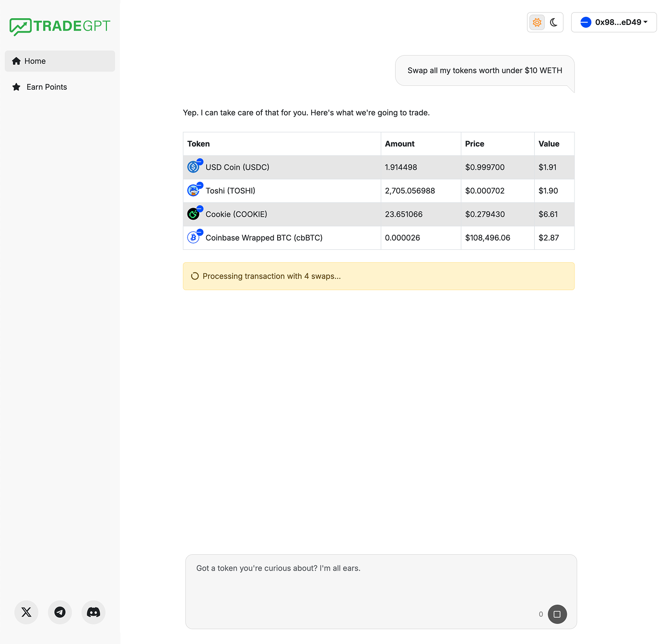
Task: Click the USD Coin token icon
Action: coord(193,167)
